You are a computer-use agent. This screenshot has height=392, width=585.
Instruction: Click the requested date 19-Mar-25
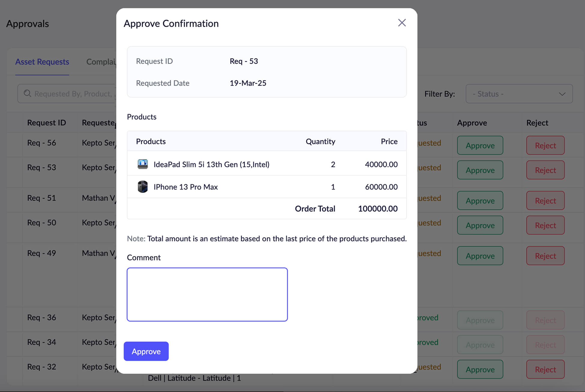248,83
